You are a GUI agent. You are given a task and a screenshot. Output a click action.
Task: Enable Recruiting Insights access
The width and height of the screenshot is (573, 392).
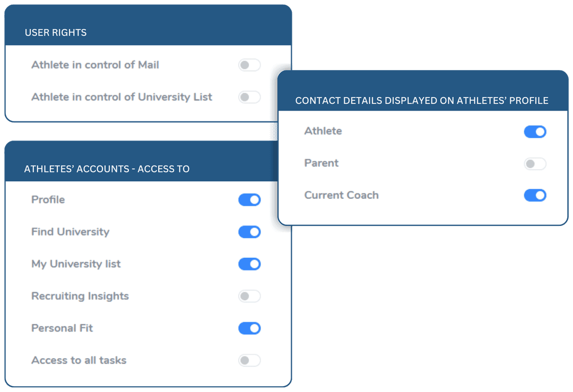tap(249, 296)
